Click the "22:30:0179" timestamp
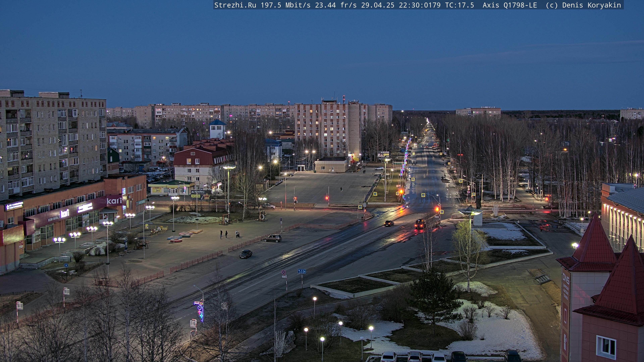 pos(419,5)
